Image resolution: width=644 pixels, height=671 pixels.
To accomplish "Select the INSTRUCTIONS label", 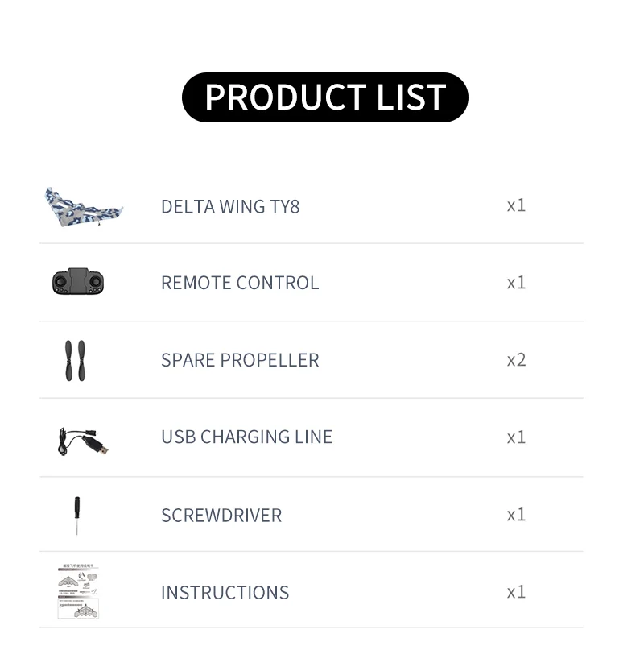I will point(225,593).
